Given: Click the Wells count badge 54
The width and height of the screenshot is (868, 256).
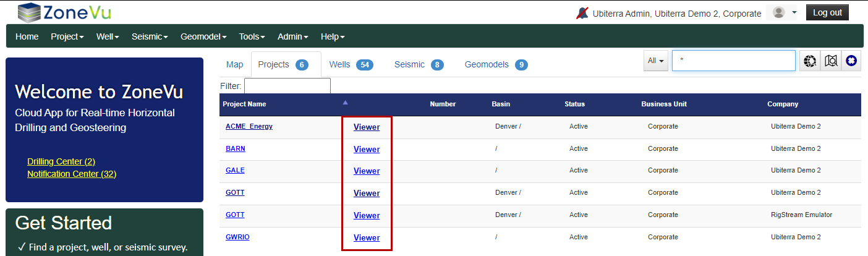Looking at the screenshot, I should point(365,65).
